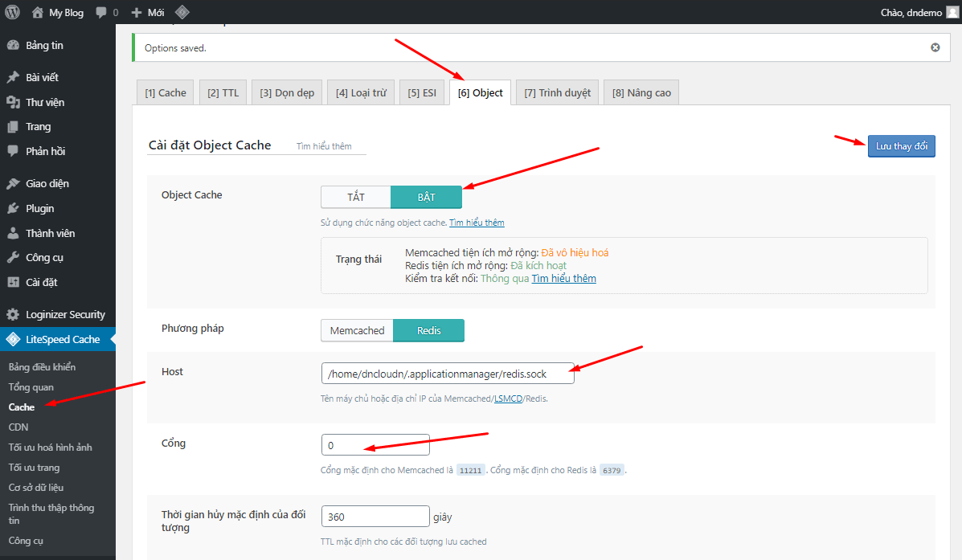Switch to the [1] Cache tab

(165, 92)
